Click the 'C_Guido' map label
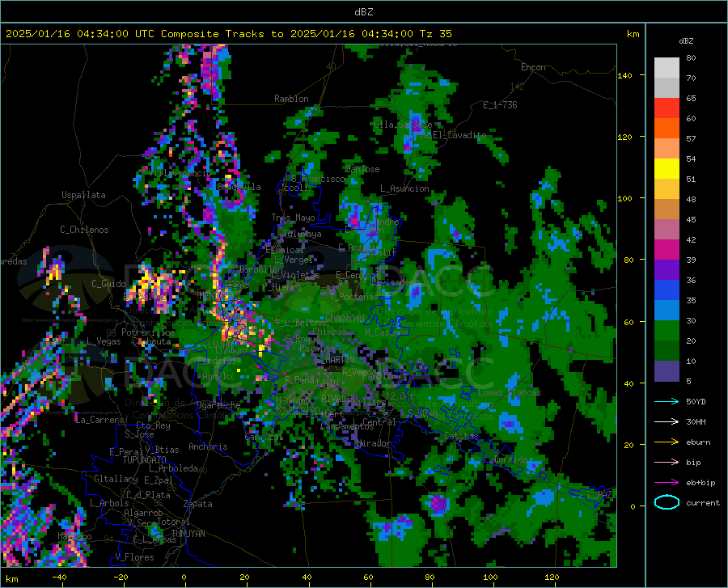728x588 pixels. (x=108, y=284)
